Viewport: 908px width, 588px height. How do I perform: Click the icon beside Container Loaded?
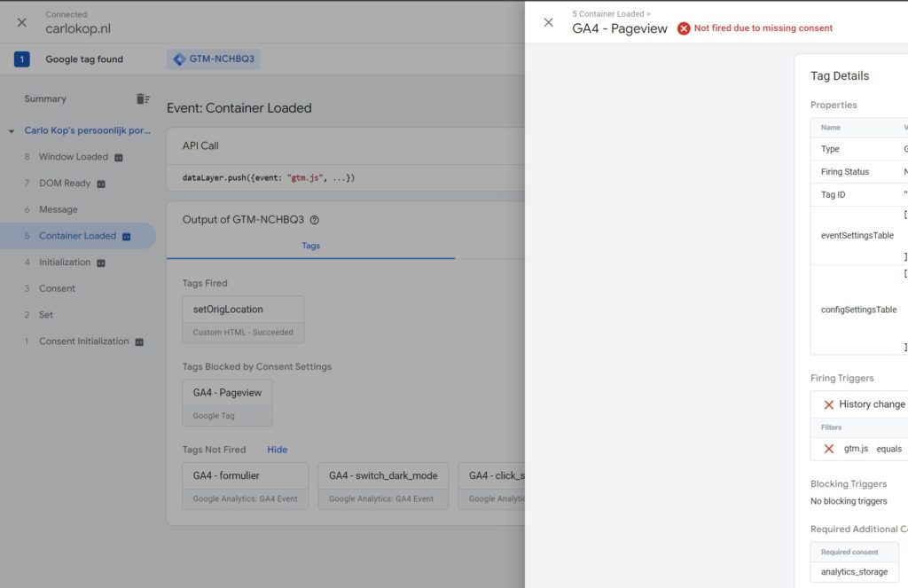pyautogui.click(x=126, y=237)
